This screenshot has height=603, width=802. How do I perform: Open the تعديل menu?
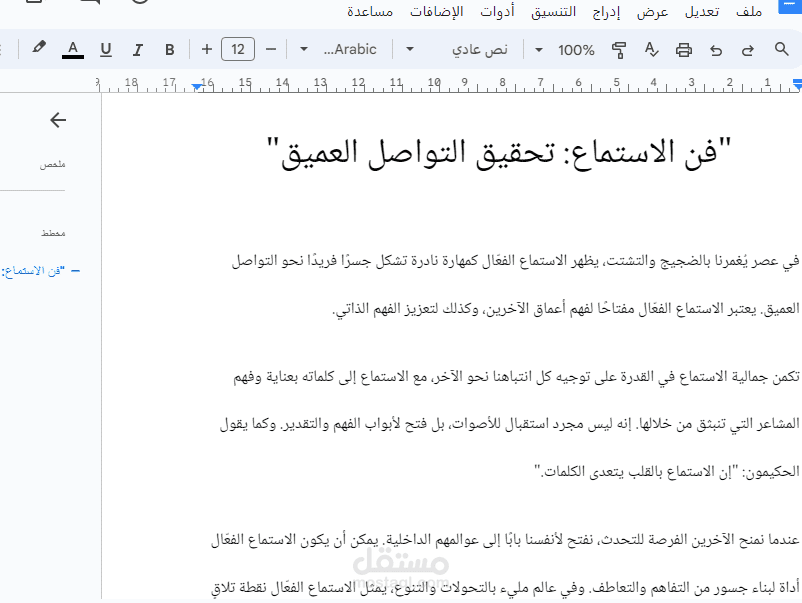(x=702, y=12)
